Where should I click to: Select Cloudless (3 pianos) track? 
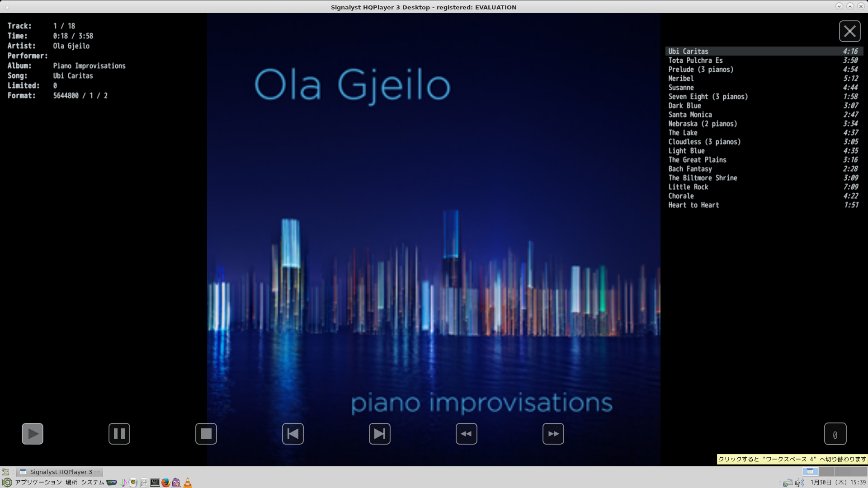pos(764,141)
